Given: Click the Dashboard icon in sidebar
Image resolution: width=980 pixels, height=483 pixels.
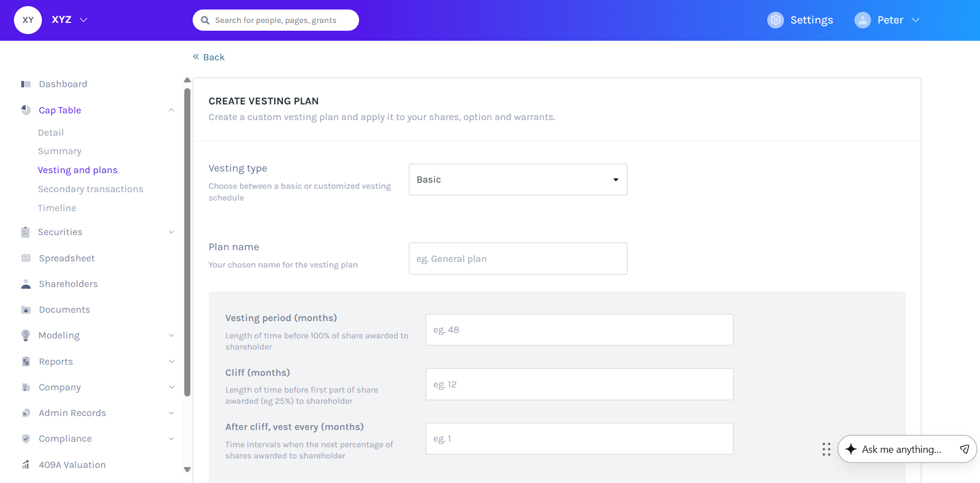Looking at the screenshot, I should click(26, 84).
